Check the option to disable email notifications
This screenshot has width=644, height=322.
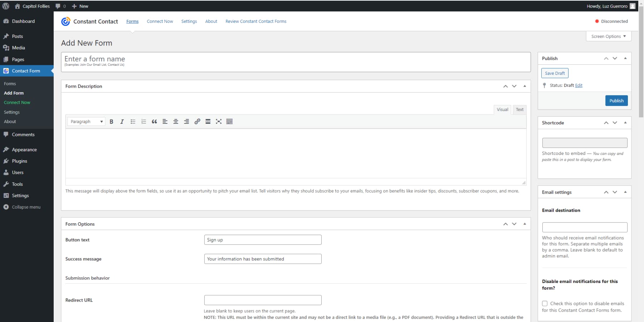pos(545,303)
